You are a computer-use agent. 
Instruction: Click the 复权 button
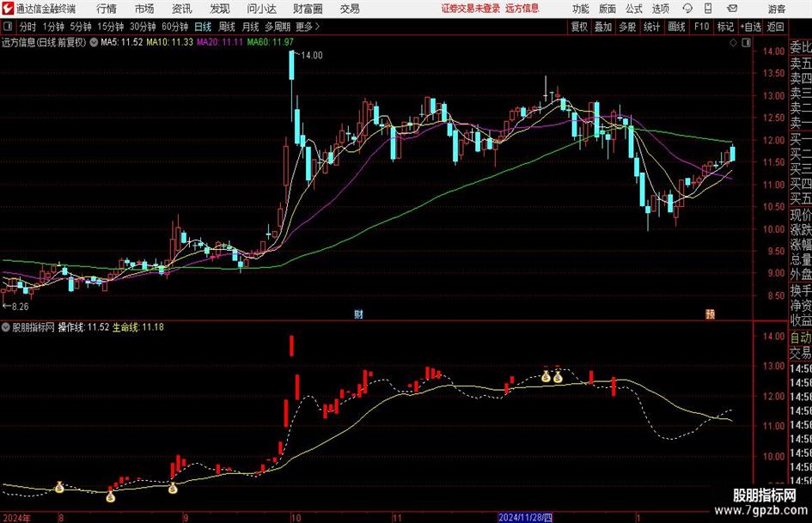click(579, 27)
